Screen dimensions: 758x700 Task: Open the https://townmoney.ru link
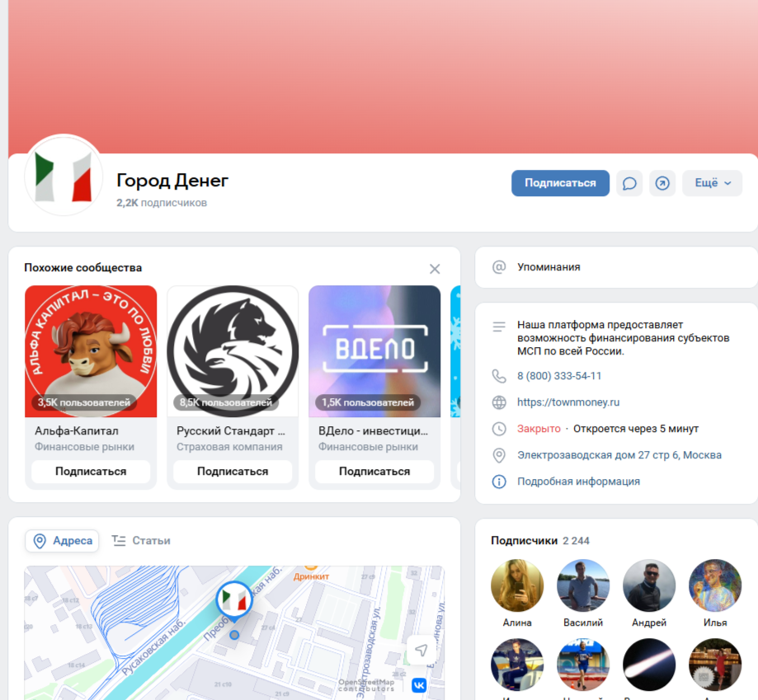[568, 402]
